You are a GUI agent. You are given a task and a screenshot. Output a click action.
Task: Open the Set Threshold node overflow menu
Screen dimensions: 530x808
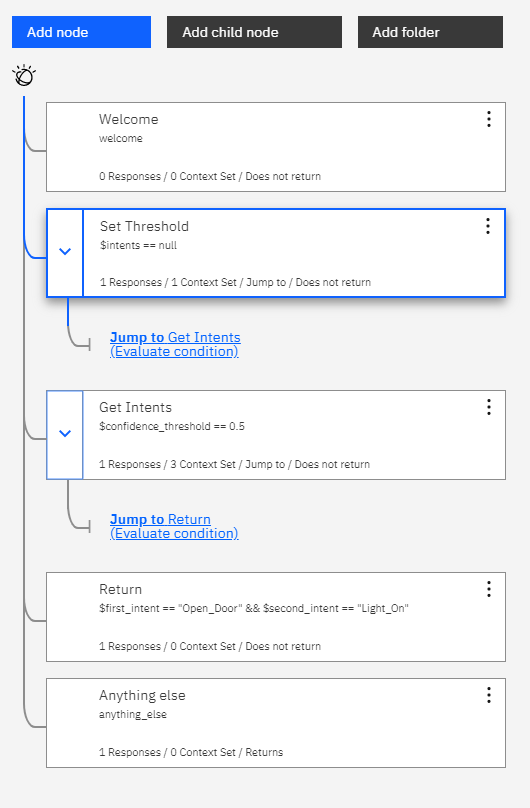tap(488, 226)
